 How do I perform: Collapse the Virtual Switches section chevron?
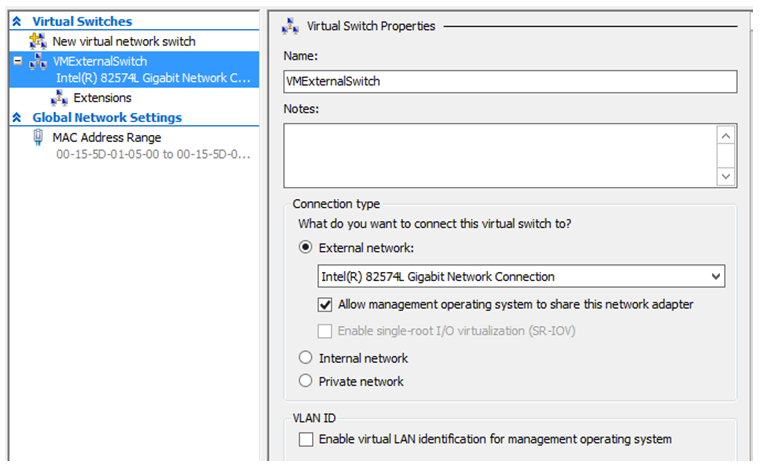[17, 21]
